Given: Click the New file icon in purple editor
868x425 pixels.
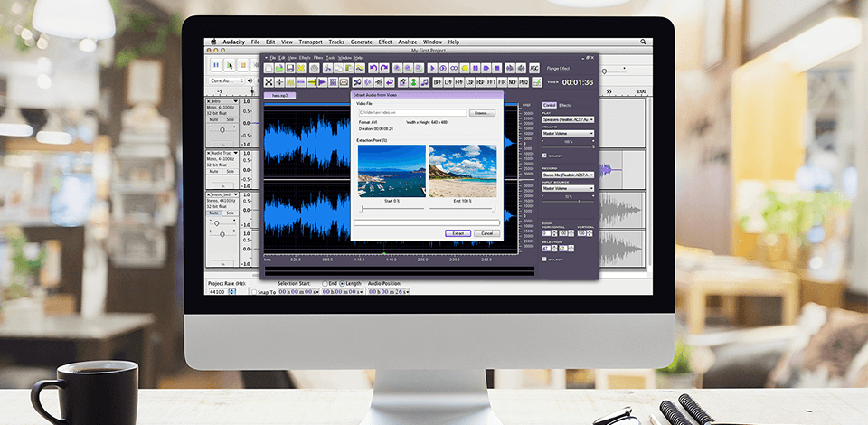Looking at the screenshot, I should tap(269, 68).
